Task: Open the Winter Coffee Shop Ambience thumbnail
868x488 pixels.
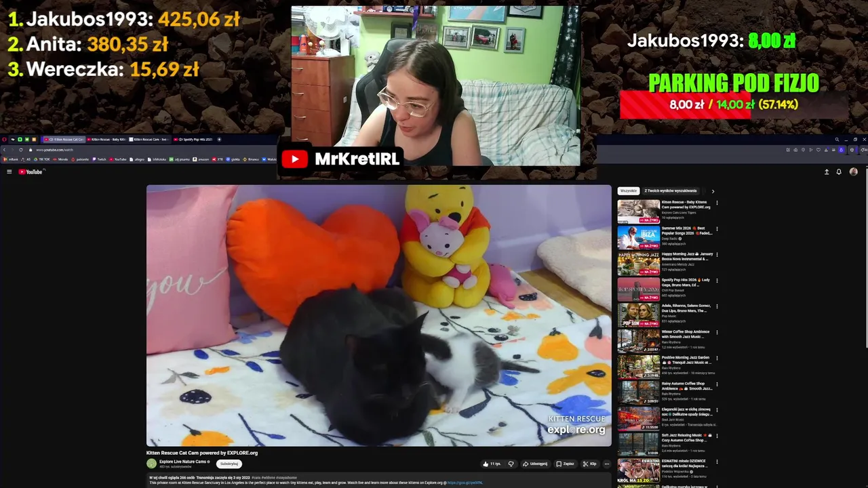Action: 638,341
